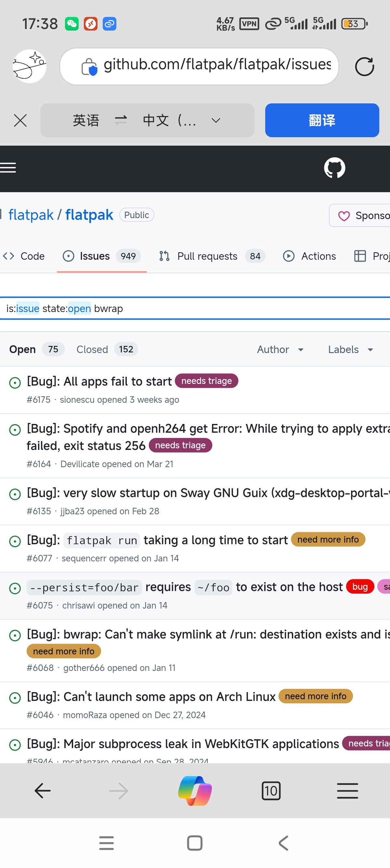
Task: Open the Actions tab
Action: tap(309, 256)
